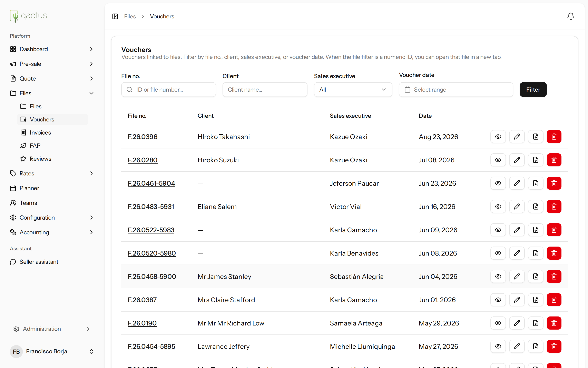
Task: Open Francisco Borja account switcher
Action: pyautogui.click(x=52, y=351)
